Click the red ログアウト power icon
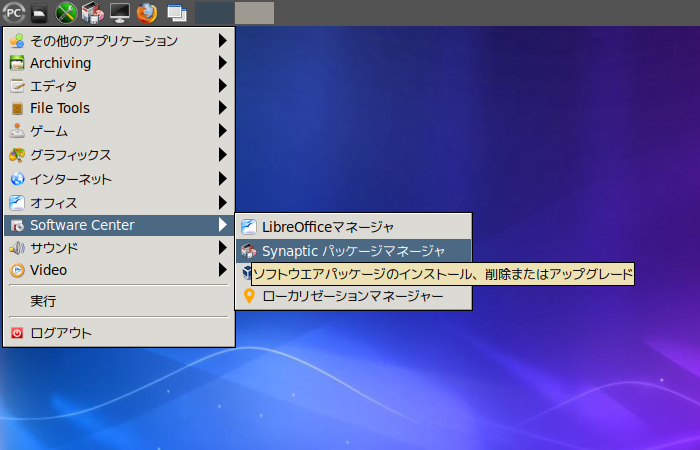This screenshot has height=450, width=700. click(17, 333)
